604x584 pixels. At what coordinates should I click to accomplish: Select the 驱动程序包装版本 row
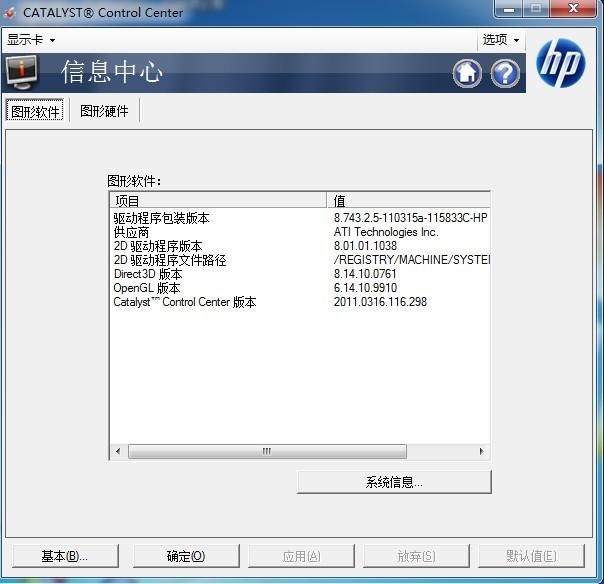pyautogui.click(x=300, y=218)
